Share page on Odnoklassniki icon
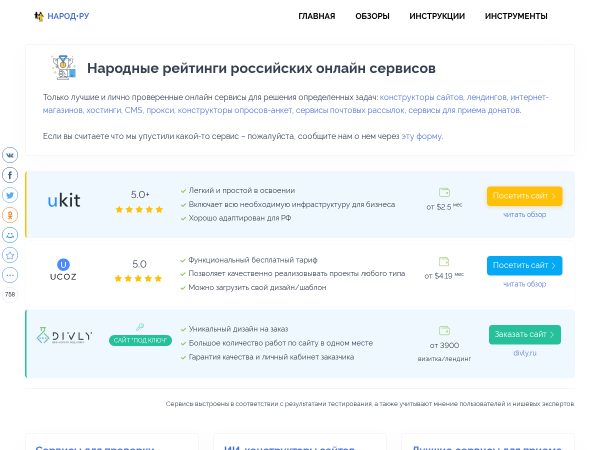The image size is (600, 450). pos(10,215)
